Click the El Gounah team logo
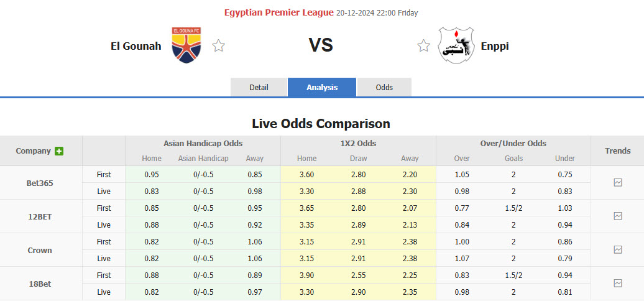 coord(186,45)
